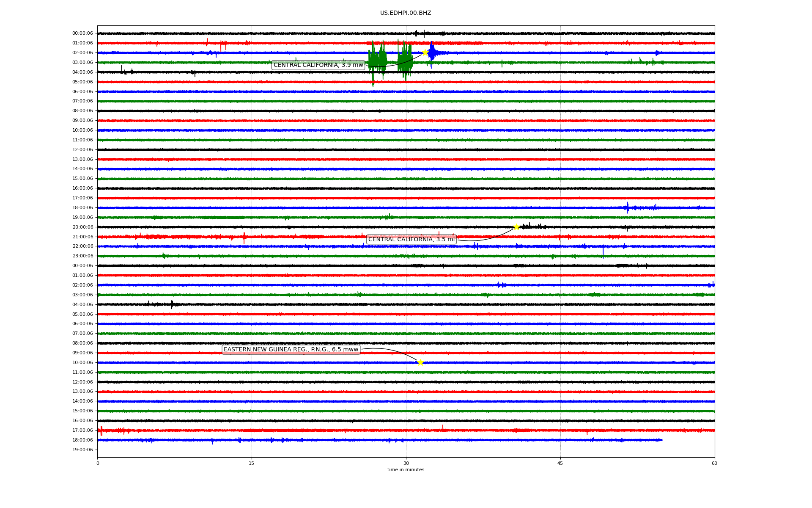This screenshot has width=812, height=508.
Task: Click the Papua New Guinea event star marker
Action: click(x=420, y=362)
